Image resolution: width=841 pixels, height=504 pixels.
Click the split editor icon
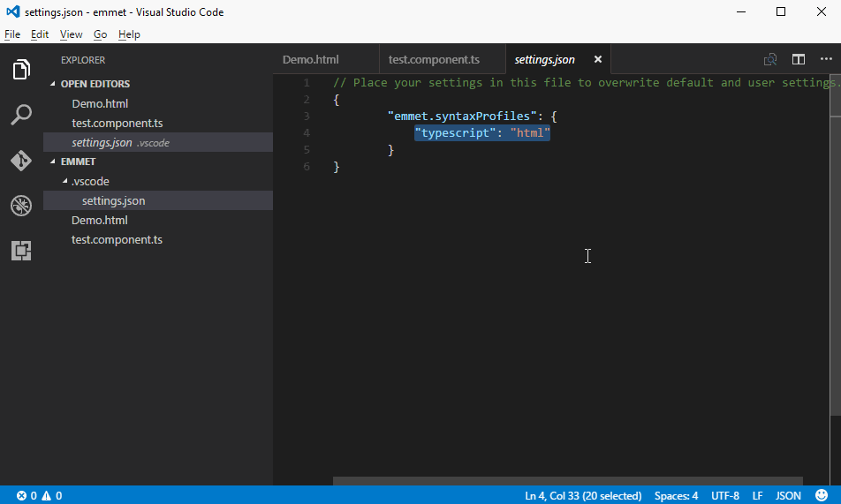click(x=798, y=59)
